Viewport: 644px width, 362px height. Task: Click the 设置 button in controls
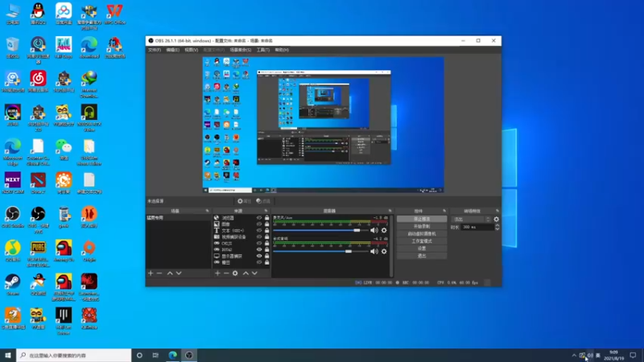[422, 249]
